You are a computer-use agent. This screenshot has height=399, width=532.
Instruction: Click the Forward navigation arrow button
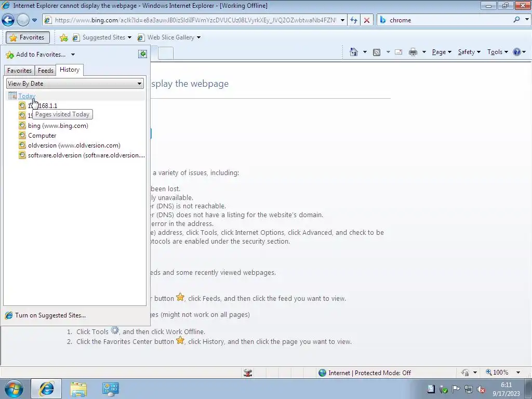[23, 20]
